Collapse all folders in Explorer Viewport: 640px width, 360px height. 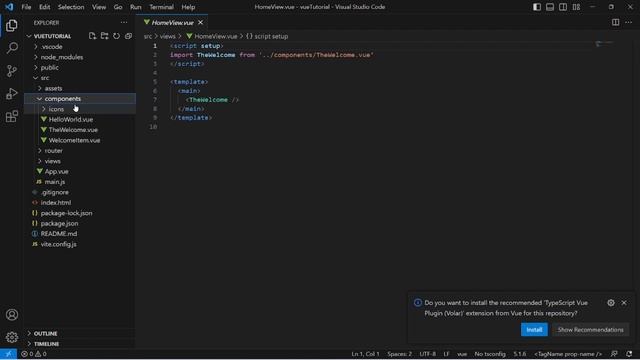(x=128, y=36)
